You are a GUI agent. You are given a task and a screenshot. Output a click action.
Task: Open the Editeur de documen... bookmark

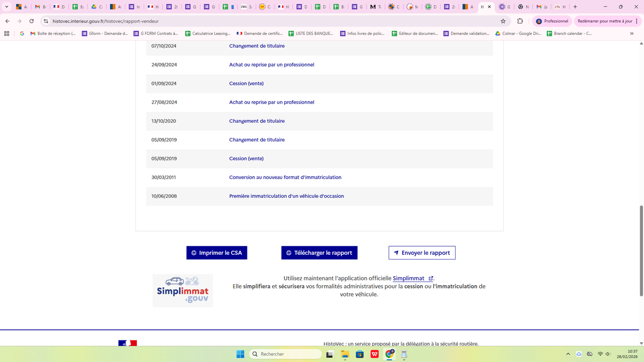[414, 33]
